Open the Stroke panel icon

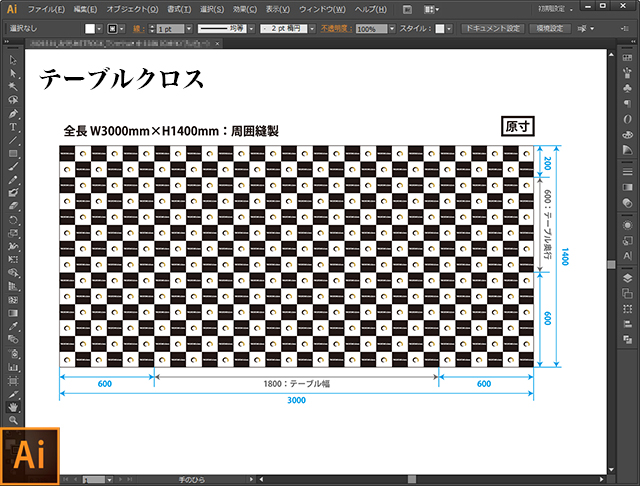[x=627, y=172]
